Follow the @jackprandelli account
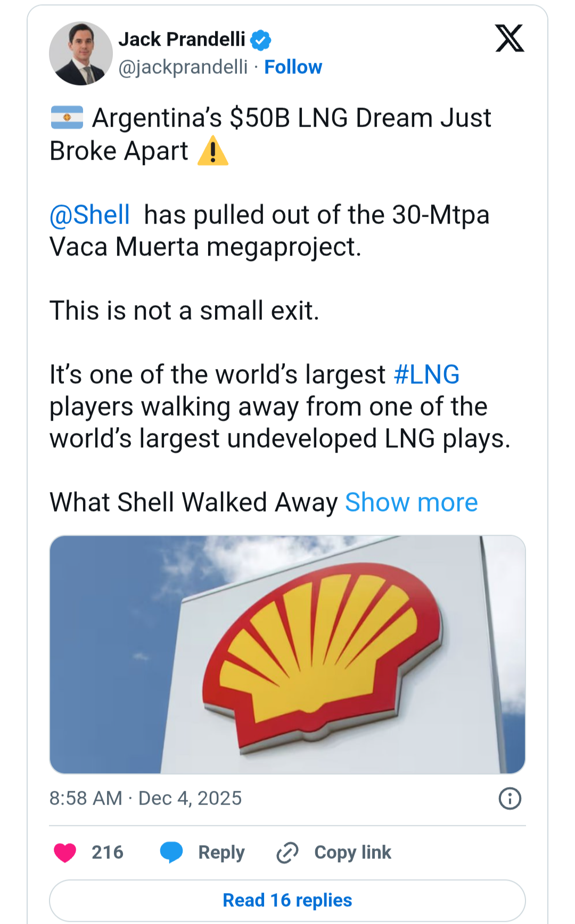Screen dimensions: 575x924 [x=293, y=67]
